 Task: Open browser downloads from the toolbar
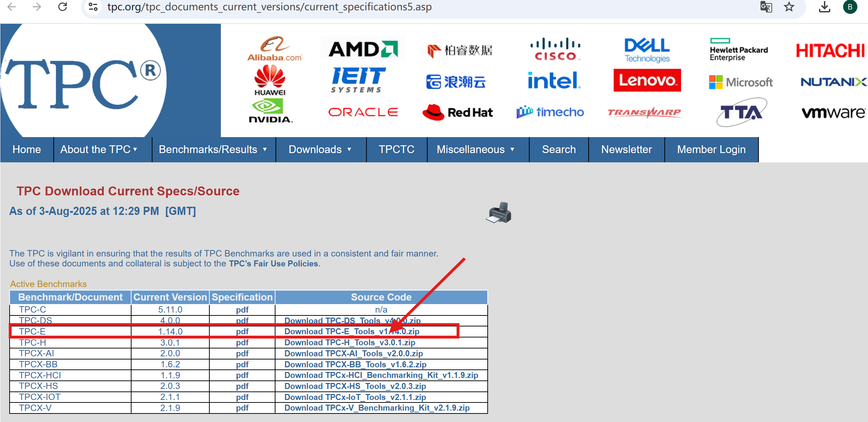pos(825,7)
